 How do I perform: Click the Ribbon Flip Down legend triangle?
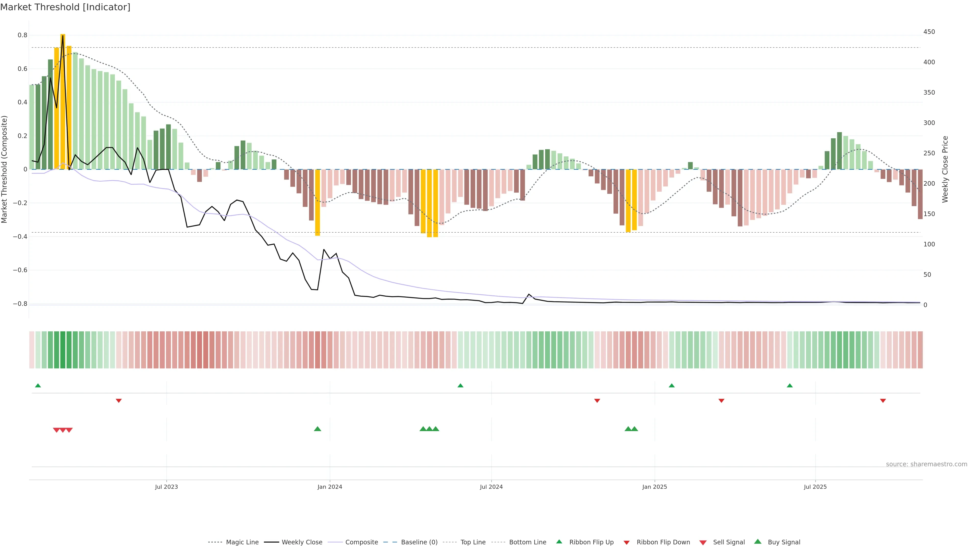point(626,542)
